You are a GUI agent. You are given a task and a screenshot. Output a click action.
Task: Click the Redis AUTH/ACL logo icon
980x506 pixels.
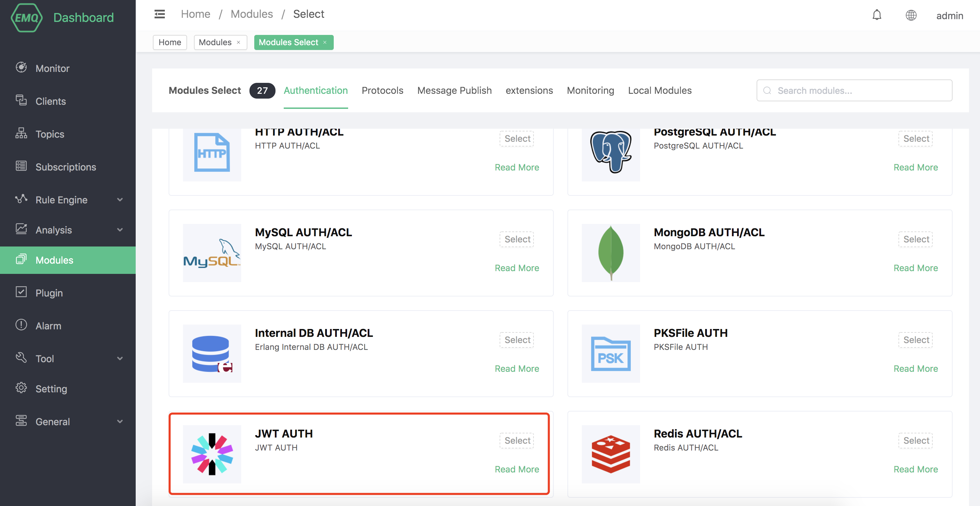[611, 454]
